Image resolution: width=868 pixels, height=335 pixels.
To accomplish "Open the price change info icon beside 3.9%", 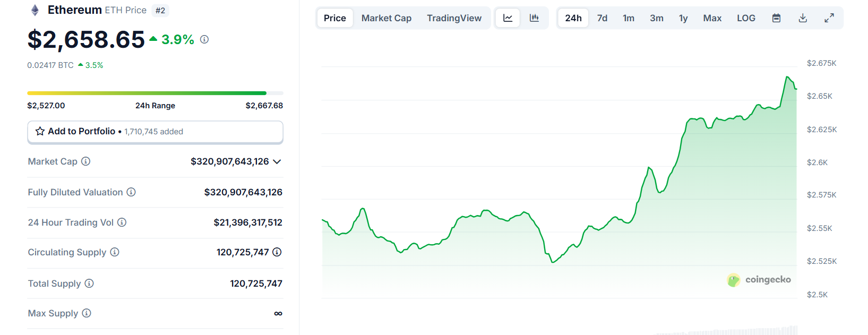I will click(204, 39).
